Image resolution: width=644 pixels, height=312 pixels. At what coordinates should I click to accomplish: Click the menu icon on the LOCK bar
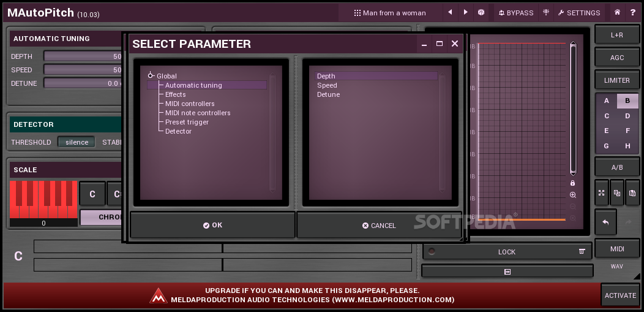coord(582,251)
